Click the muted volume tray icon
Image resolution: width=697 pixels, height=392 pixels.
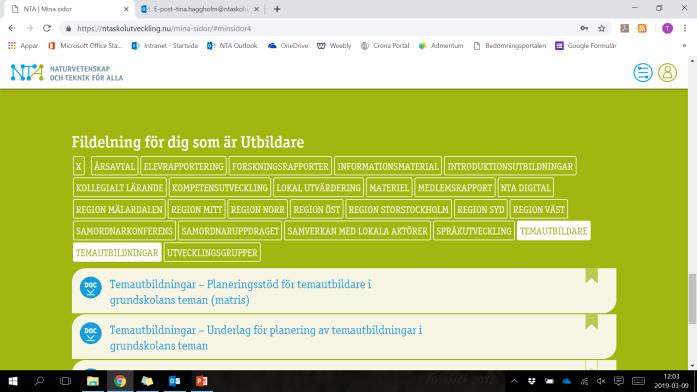(601, 381)
